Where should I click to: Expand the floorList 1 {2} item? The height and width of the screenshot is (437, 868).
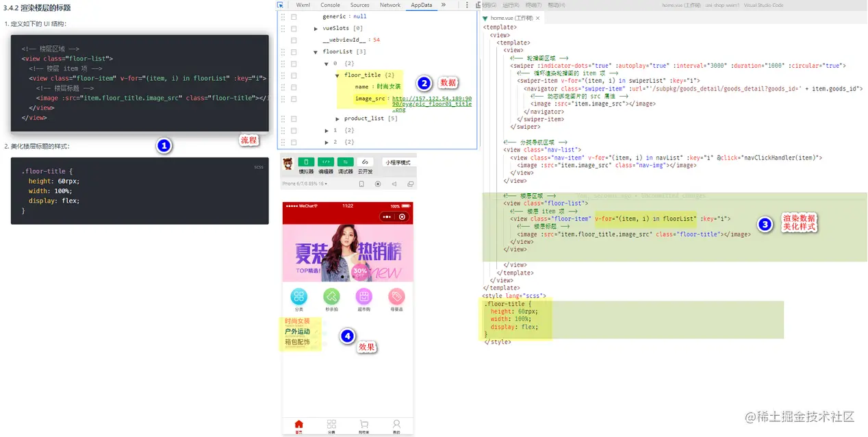pos(327,130)
